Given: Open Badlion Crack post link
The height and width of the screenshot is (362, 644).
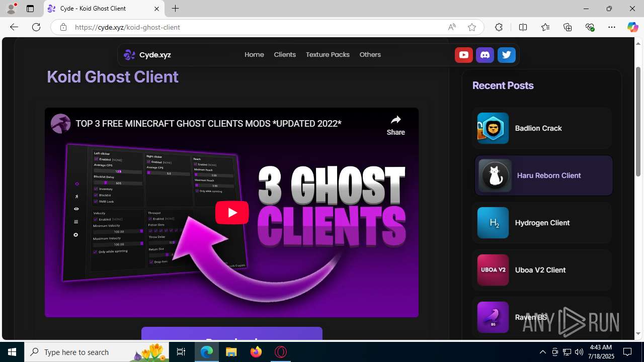Looking at the screenshot, I should click(542, 128).
